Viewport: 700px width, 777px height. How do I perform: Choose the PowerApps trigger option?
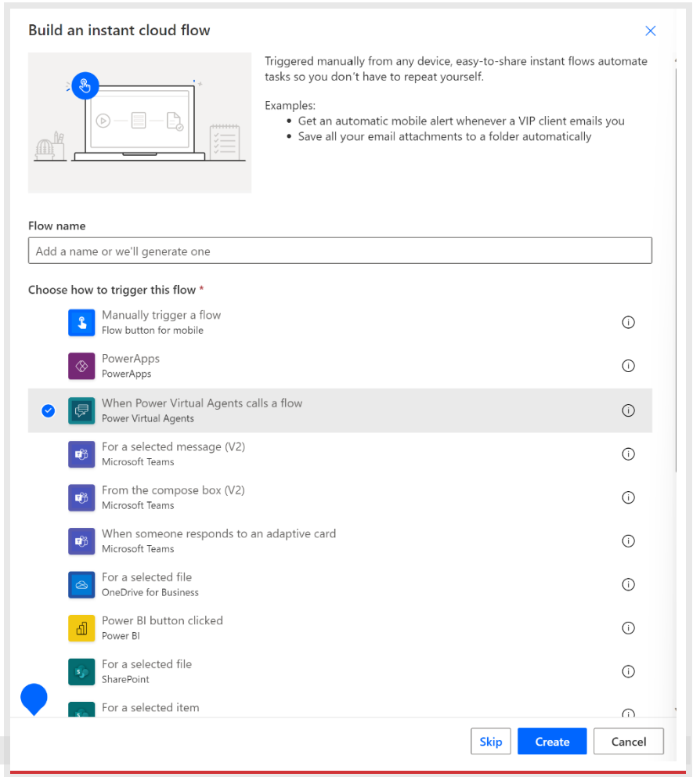coord(340,367)
